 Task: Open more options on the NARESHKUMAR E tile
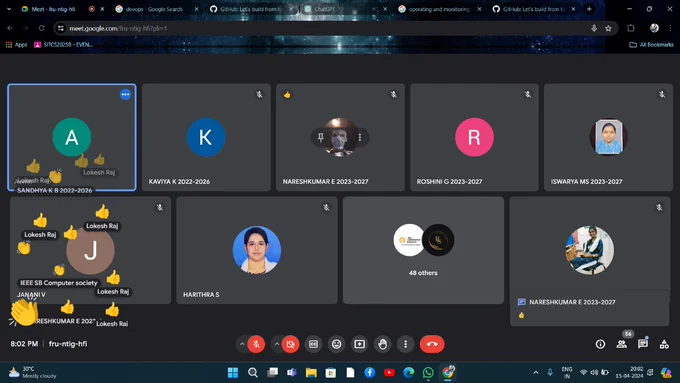[x=360, y=137]
